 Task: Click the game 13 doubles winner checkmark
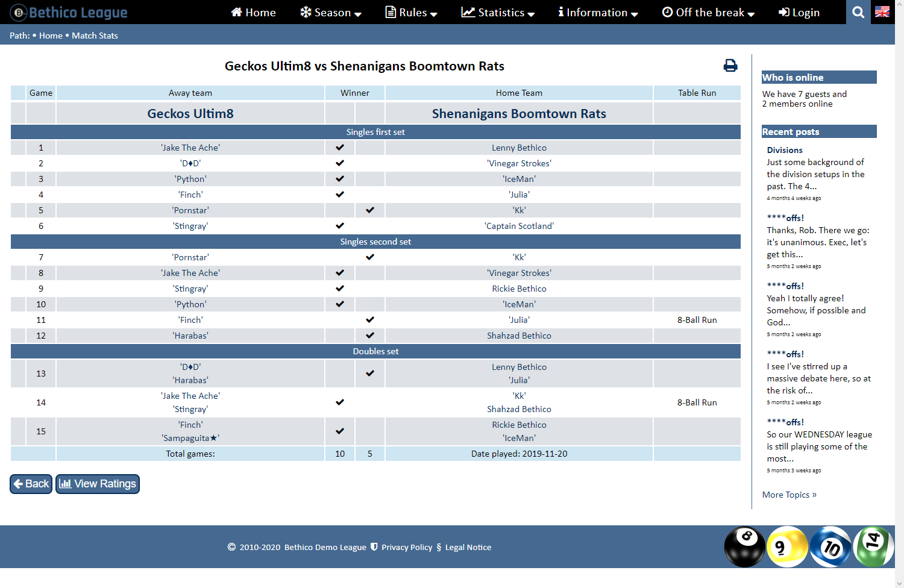pos(370,374)
